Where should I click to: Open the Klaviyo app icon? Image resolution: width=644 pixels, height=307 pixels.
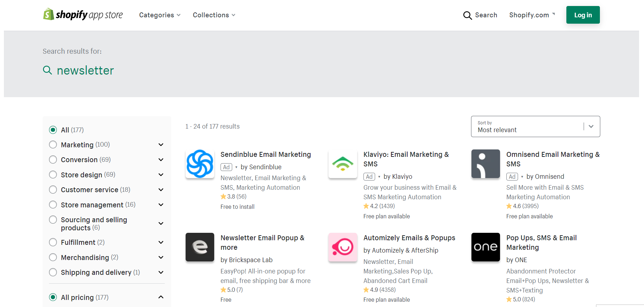343,164
